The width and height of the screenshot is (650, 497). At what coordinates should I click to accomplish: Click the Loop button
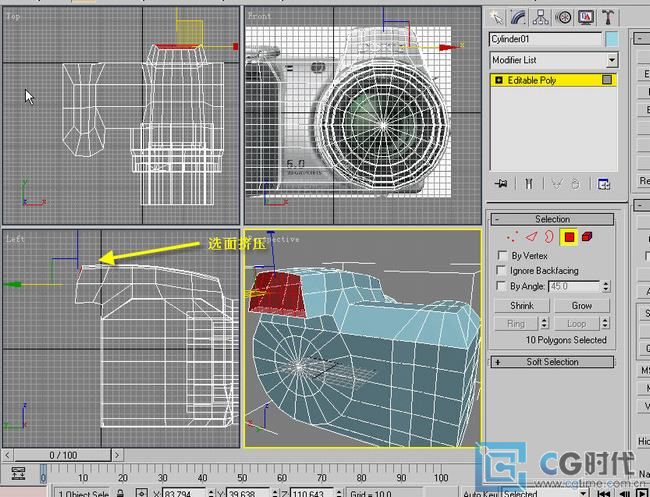577,323
